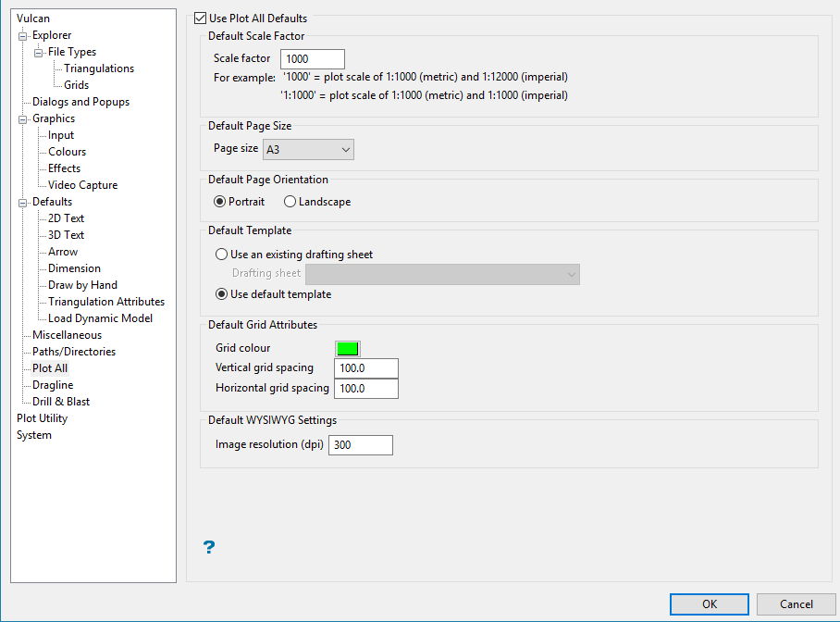Open Draw by Hand defaults
This screenshot has height=622, width=840.
pyautogui.click(x=82, y=285)
